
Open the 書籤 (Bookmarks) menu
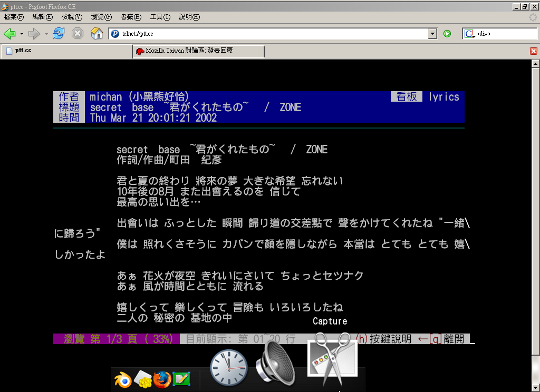(130, 17)
